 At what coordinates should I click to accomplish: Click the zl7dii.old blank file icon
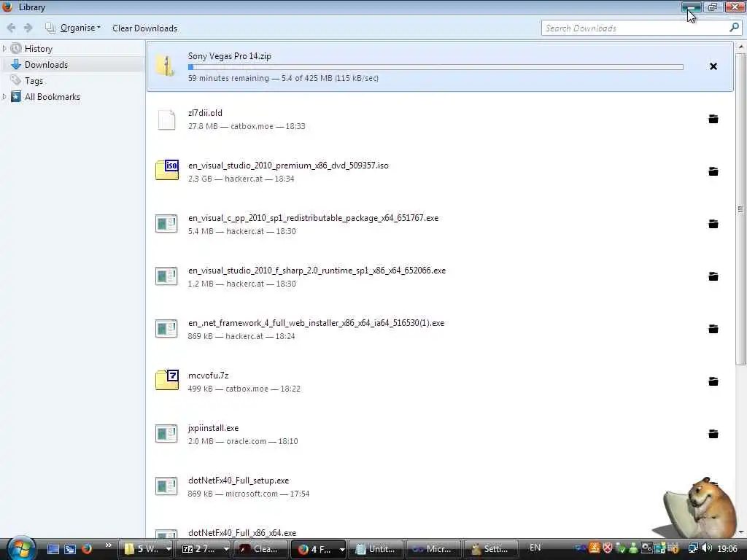tap(166, 119)
